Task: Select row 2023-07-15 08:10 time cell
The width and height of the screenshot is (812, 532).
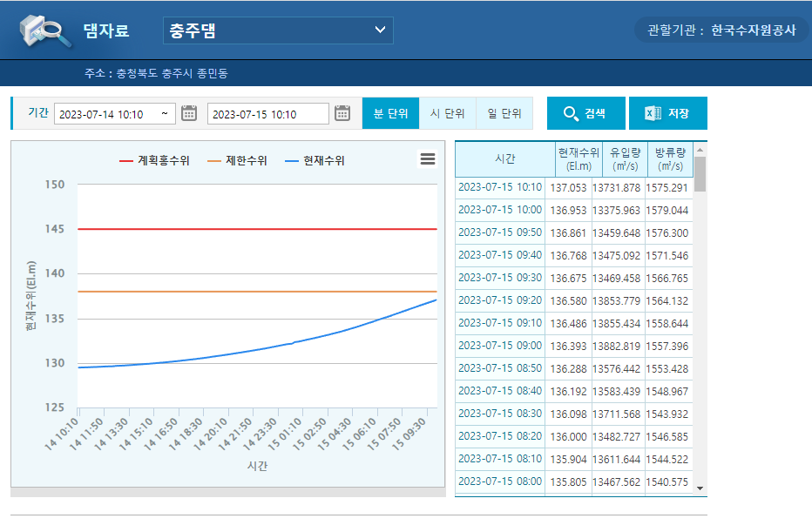Action: [500, 459]
